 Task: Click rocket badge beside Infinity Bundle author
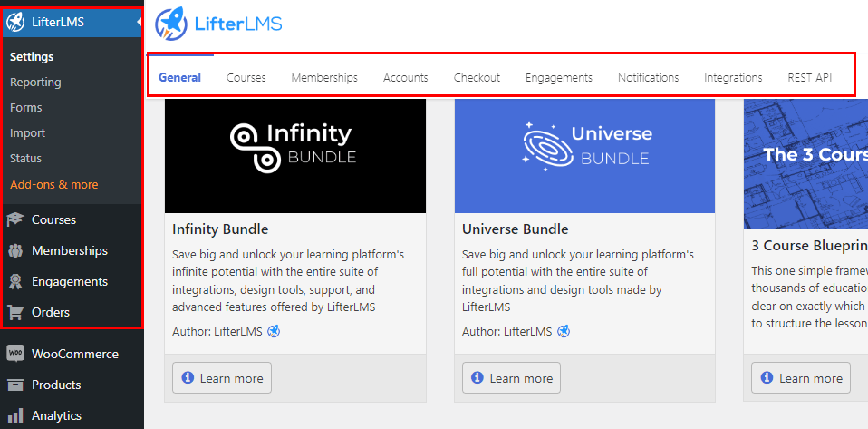pos(274,331)
